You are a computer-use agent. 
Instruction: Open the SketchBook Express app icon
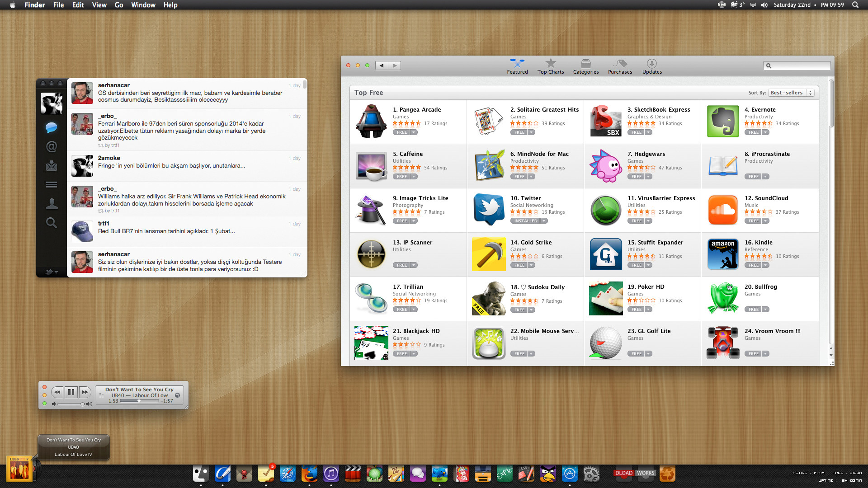tap(606, 122)
